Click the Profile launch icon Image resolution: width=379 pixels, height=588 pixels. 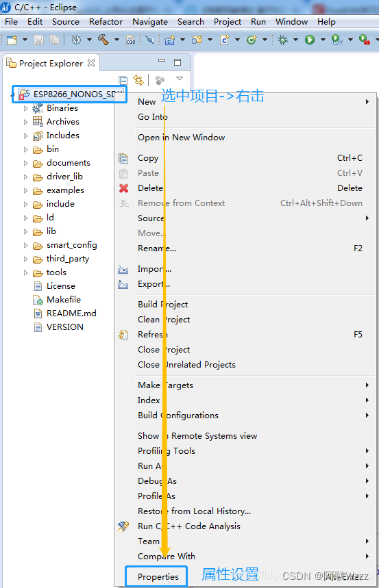tap(337, 40)
